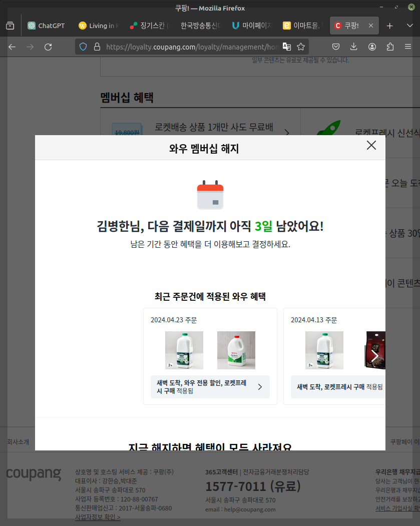Open the page translation icon

pos(287,47)
